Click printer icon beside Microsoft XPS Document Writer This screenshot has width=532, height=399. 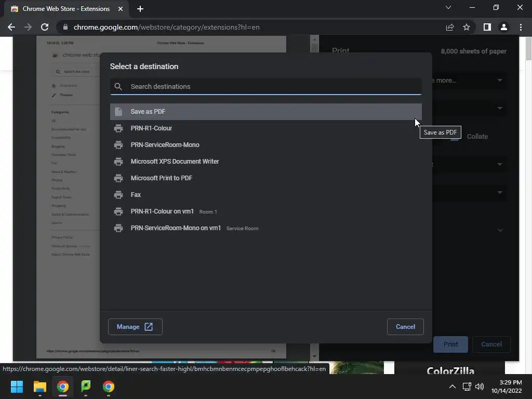(x=118, y=162)
